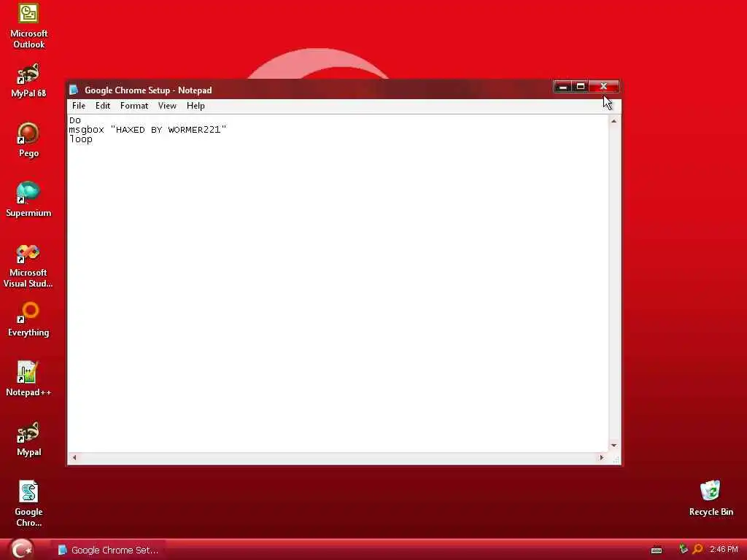Image resolution: width=747 pixels, height=560 pixels.
Task: Select the Pego desktop shortcut
Action: pos(28,140)
